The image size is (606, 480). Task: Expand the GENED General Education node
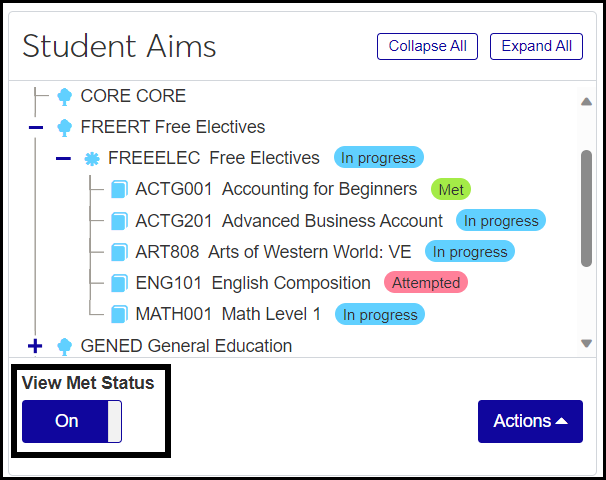36,346
